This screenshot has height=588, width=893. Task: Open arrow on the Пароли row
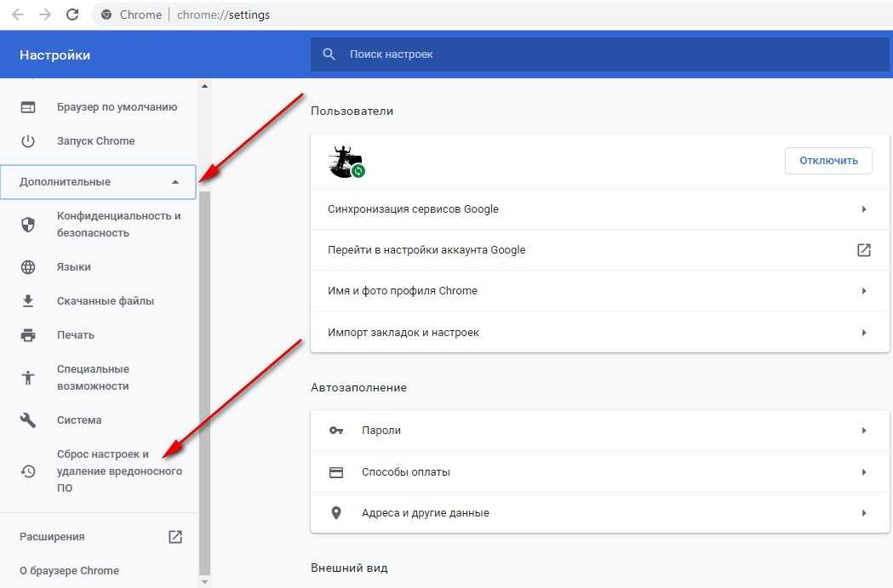pos(864,431)
